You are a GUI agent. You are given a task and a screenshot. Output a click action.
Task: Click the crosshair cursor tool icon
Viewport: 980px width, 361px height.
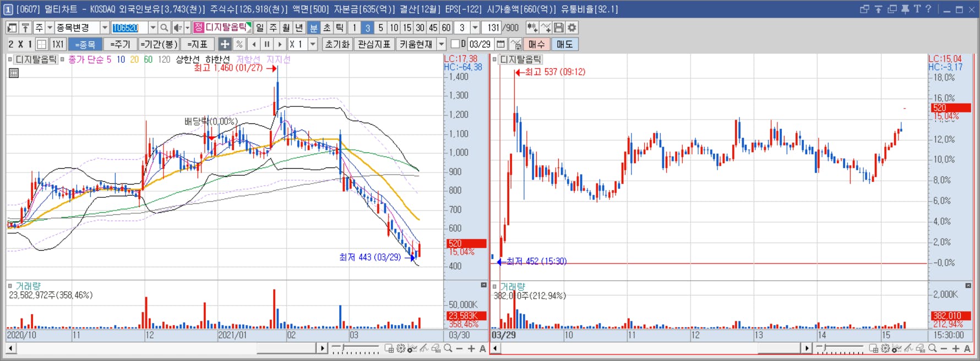[225, 44]
